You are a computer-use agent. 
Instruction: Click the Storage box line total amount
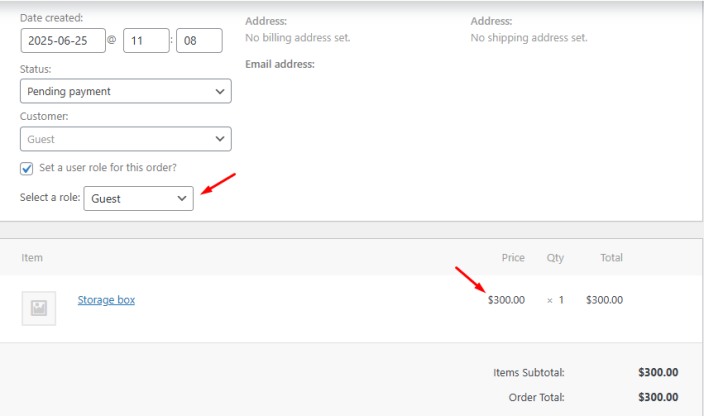(604, 300)
